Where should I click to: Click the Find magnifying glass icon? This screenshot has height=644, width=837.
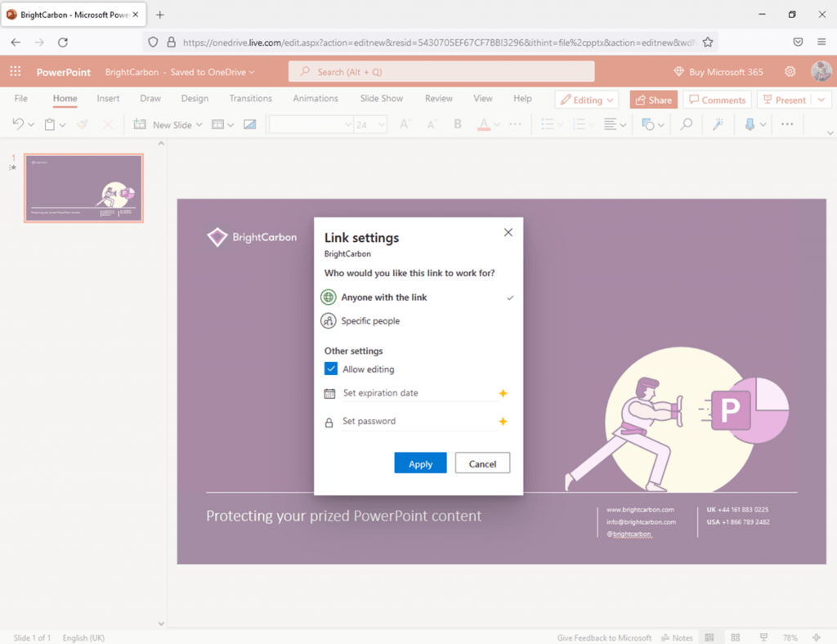pos(685,124)
